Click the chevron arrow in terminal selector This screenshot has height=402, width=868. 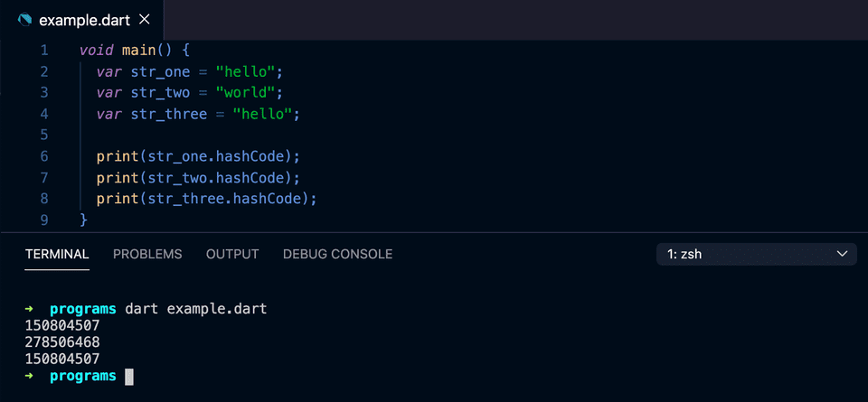[842, 254]
